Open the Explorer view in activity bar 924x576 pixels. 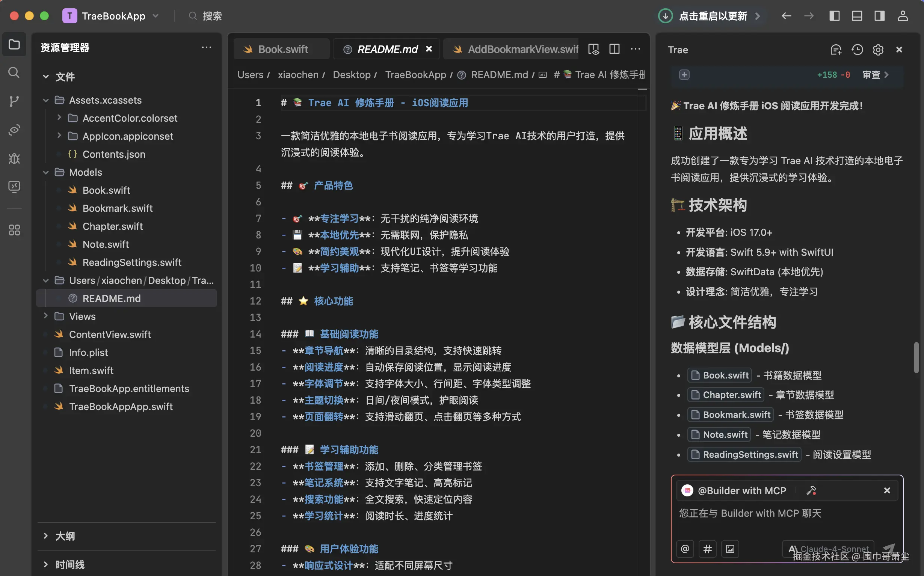click(x=14, y=45)
